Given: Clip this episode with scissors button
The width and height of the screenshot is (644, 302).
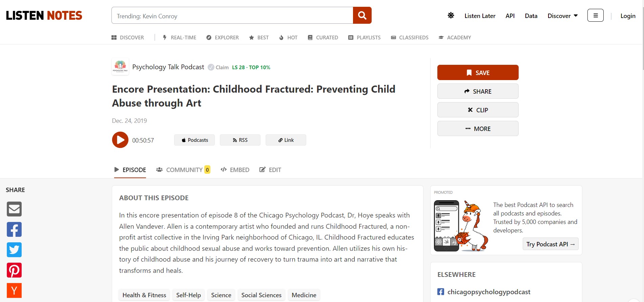Looking at the screenshot, I should point(478,110).
